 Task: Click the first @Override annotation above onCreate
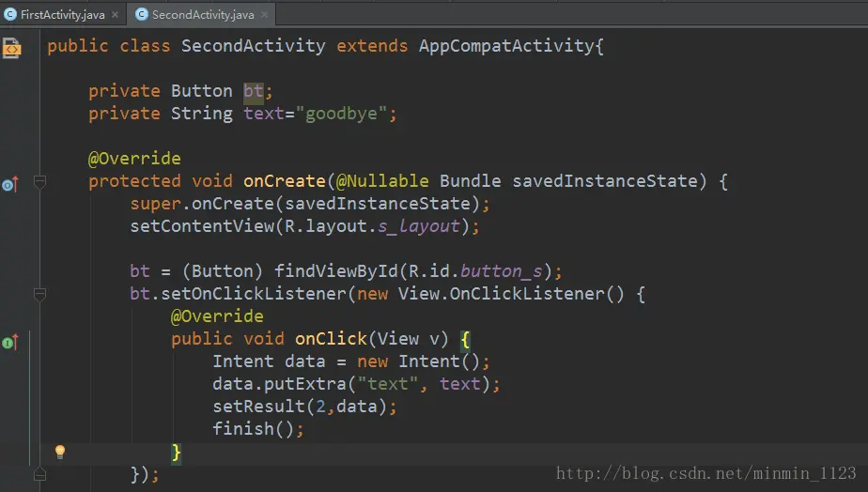134,159
